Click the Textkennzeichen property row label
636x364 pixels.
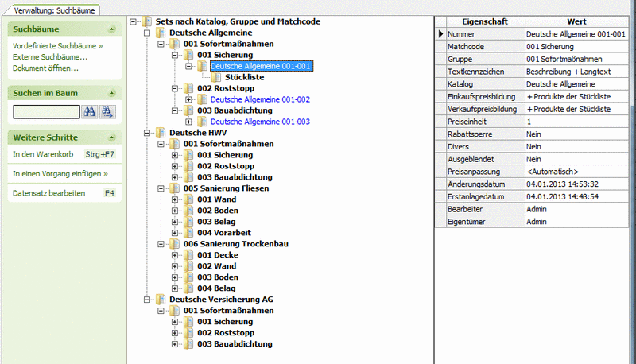pyautogui.click(x=475, y=72)
